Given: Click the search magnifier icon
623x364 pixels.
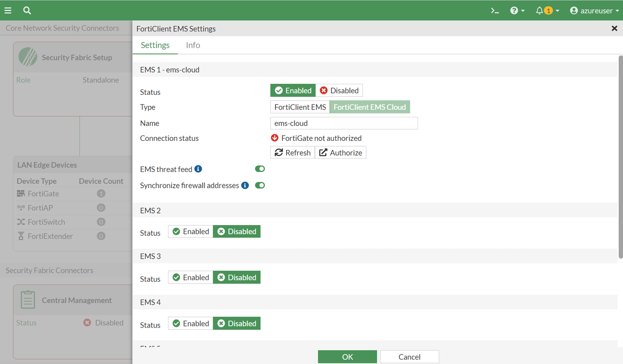Looking at the screenshot, I should point(27,10).
